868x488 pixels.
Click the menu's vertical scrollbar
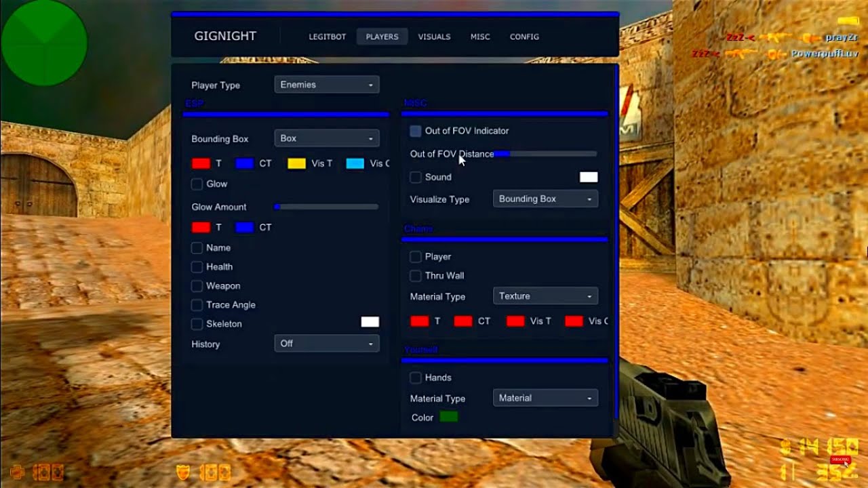[616, 241]
